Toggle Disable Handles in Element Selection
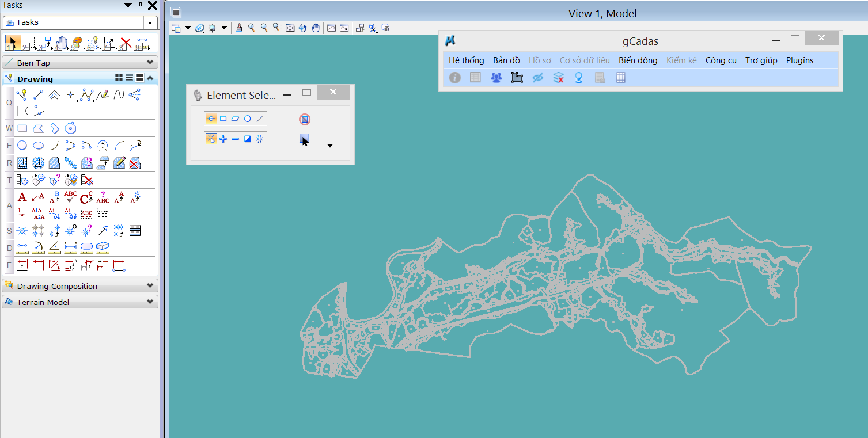The height and width of the screenshot is (438, 868). coord(305,119)
